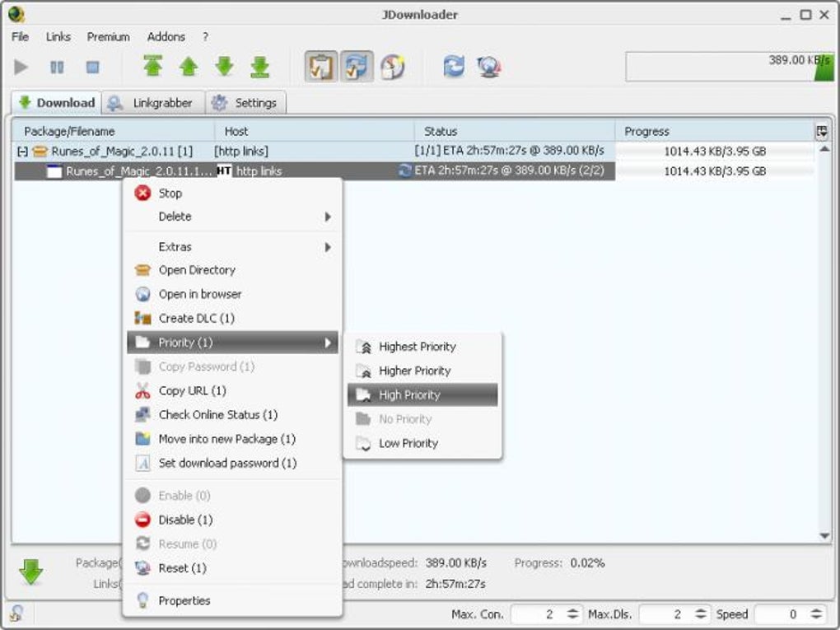Choose Copy URL (1)
The height and width of the screenshot is (630, 840).
[x=232, y=390]
